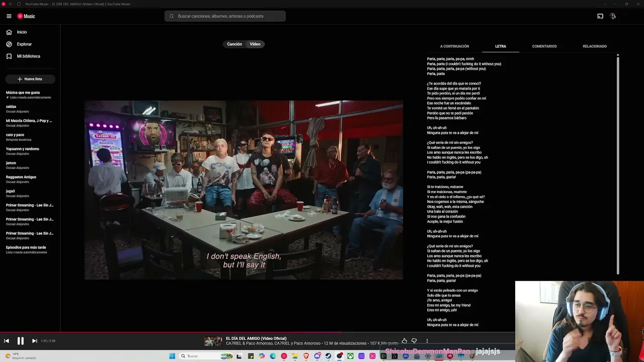
Task: Click the red playback progress bar
Action: 171,332
